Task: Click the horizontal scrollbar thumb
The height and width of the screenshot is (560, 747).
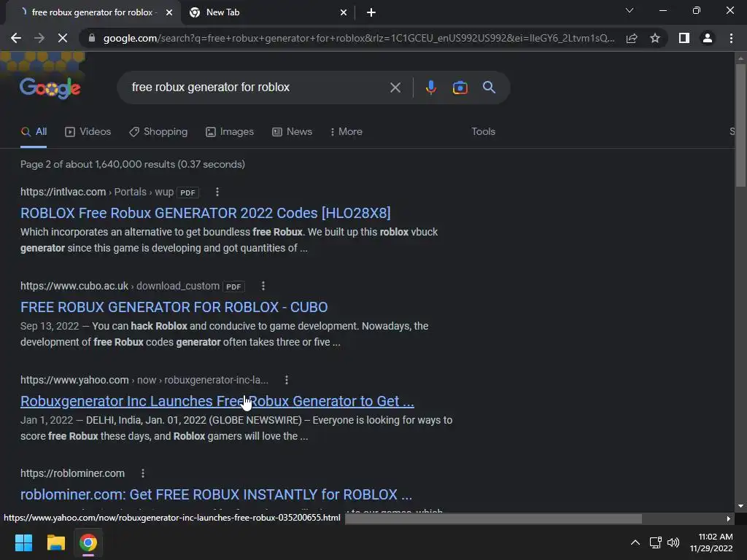Action: (493, 518)
